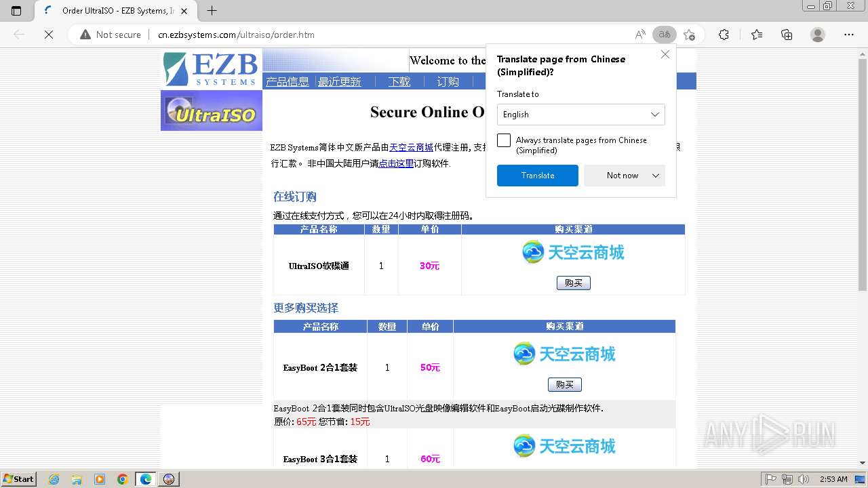The width and height of the screenshot is (868, 488).
Task: Click 购买 button for EasyBoot 2合1套装
Action: click(565, 384)
